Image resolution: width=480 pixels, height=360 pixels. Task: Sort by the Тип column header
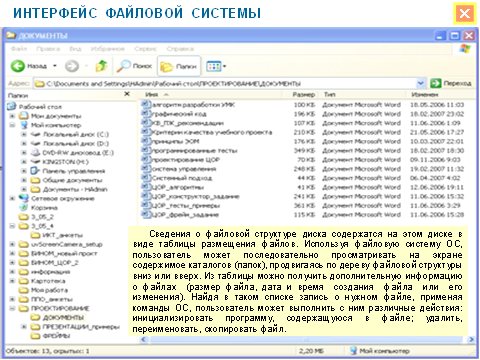tap(363, 95)
